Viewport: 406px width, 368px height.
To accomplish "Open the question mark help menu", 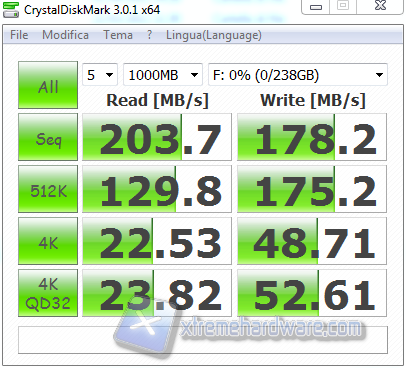I will (149, 35).
